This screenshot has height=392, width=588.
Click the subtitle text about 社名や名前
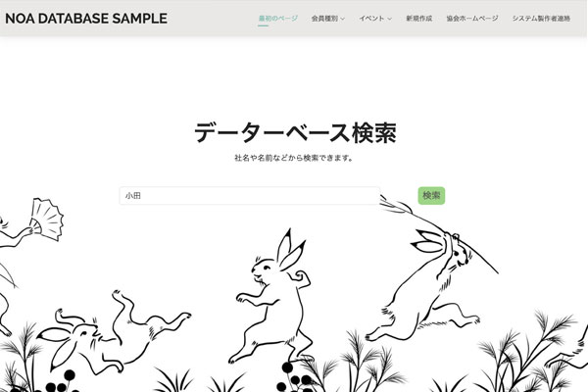coord(294,158)
